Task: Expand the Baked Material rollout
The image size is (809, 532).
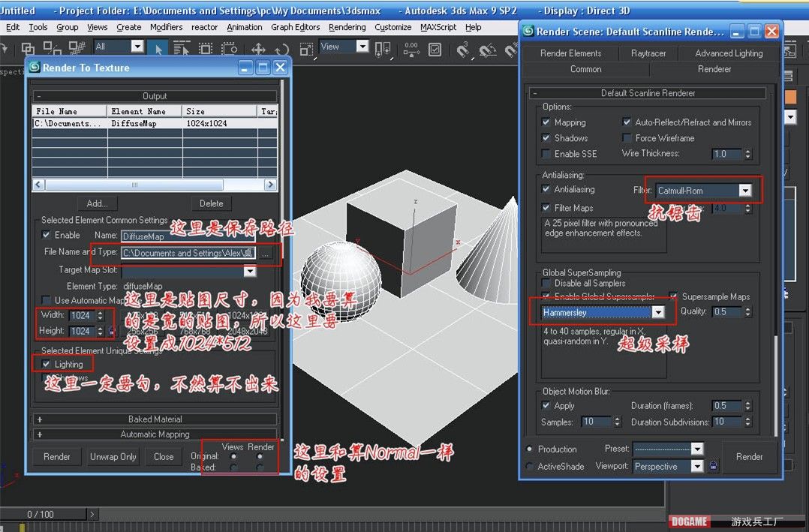Action: pyautogui.click(x=155, y=419)
